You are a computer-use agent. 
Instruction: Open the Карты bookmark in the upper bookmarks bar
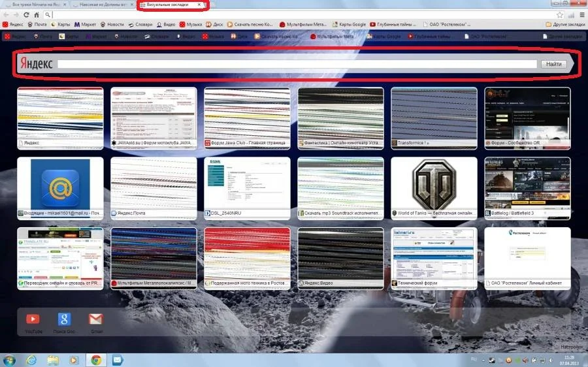[x=60, y=24]
